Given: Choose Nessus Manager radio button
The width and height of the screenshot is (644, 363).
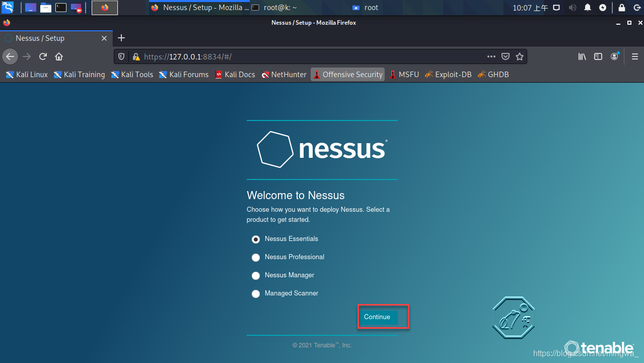Looking at the screenshot, I should coord(256,276).
